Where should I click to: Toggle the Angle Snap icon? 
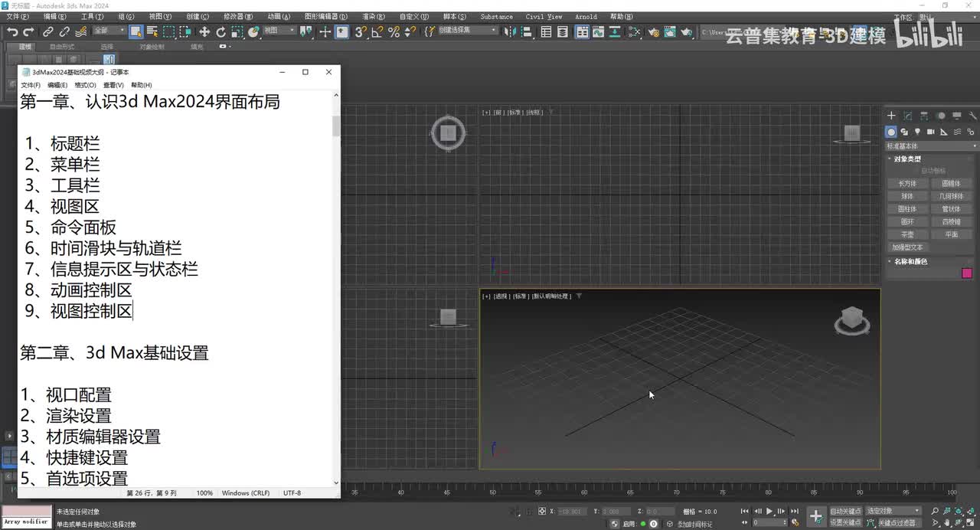(376, 31)
